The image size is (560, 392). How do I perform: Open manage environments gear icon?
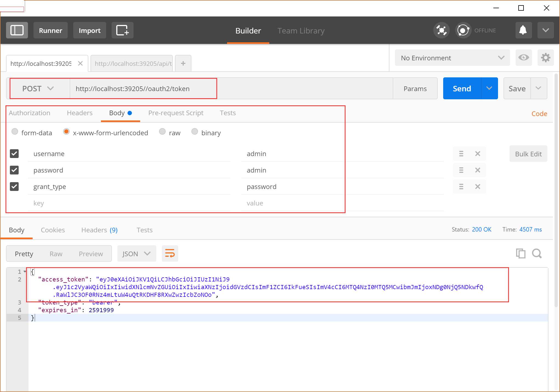tap(545, 58)
